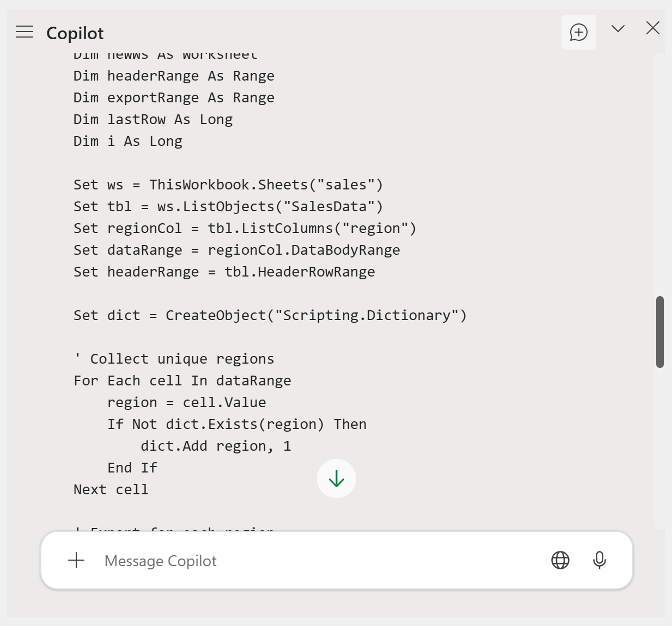Activate the microphone voice input
The height and width of the screenshot is (626, 672).
coord(599,560)
